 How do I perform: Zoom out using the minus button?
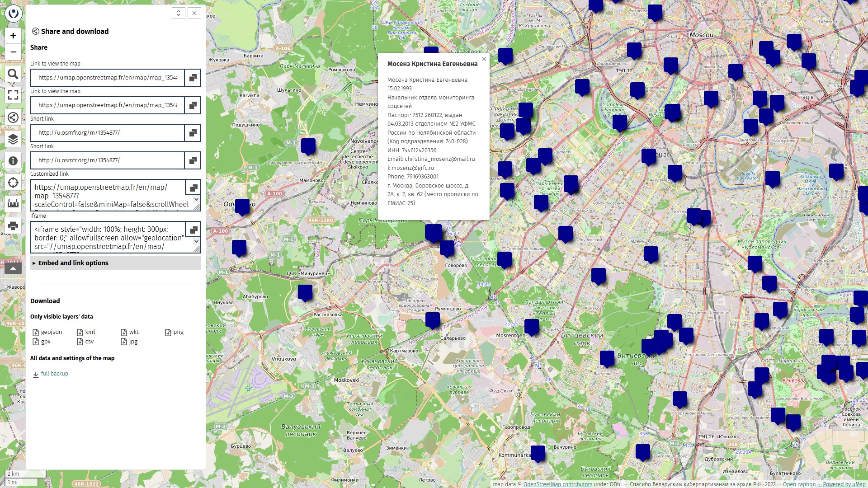pyautogui.click(x=13, y=52)
